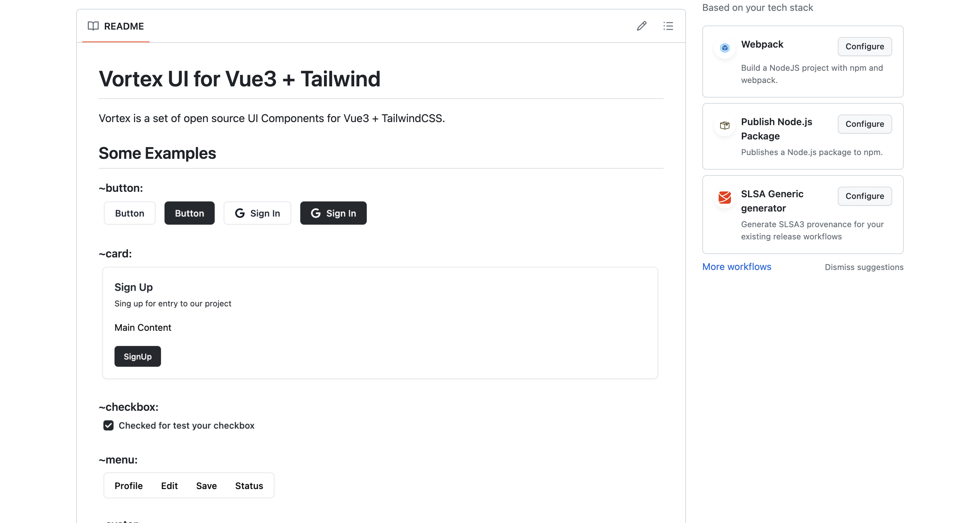Choose Status in the menu example
The width and height of the screenshot is (980, 523).
click(249, 486)
